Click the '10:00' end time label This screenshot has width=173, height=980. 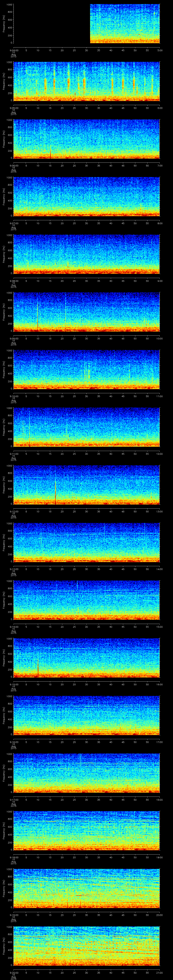(160, 339)
